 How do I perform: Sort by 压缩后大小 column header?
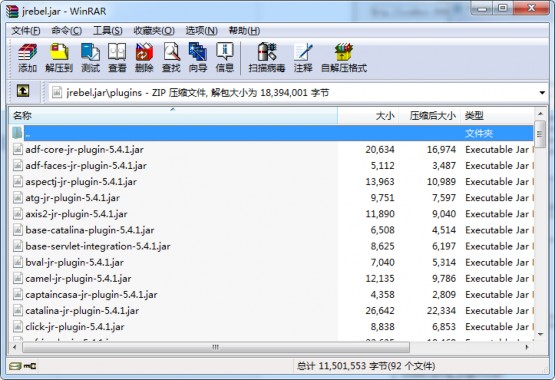pos(429,115)
